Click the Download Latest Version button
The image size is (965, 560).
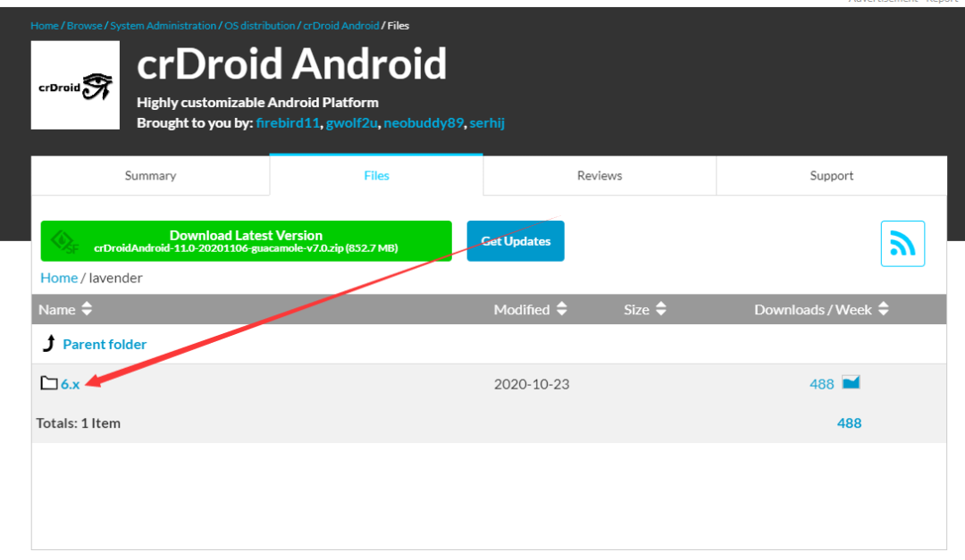(x=247, y=241)
